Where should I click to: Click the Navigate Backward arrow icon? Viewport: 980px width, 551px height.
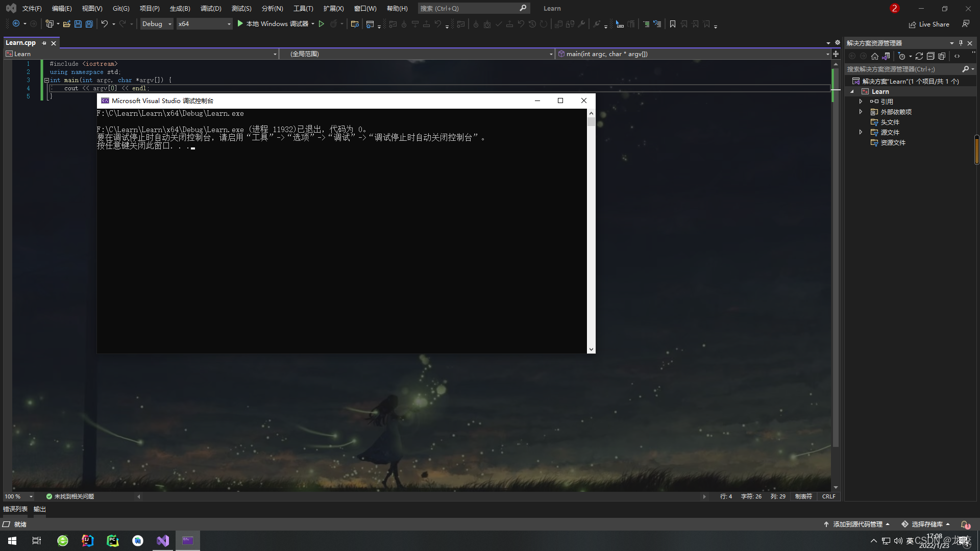(16, 24)
